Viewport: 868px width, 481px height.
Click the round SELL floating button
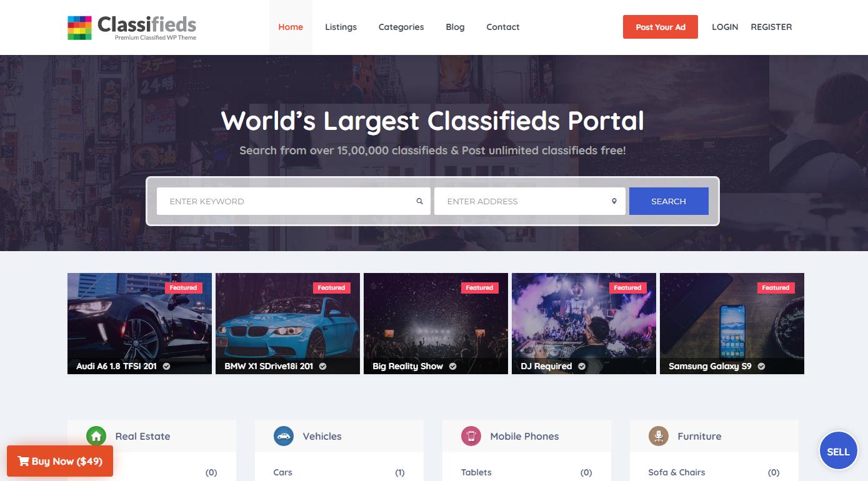838,451
